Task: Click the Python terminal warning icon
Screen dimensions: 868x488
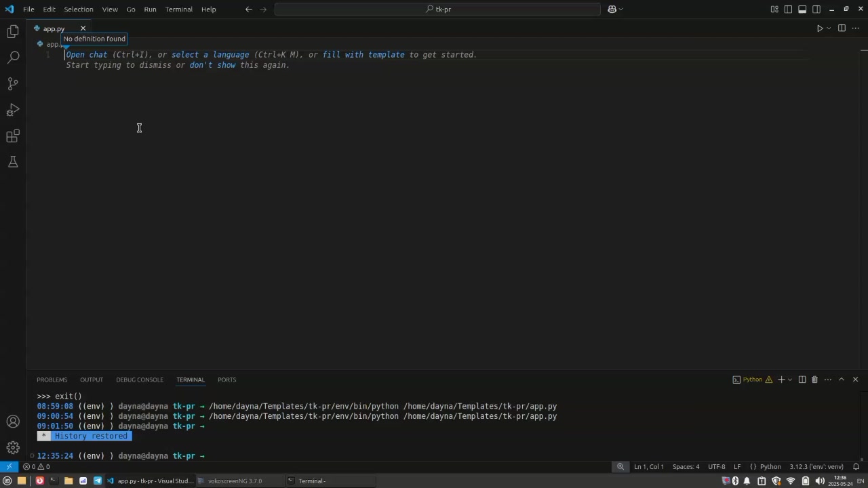Action: tap(769, 380)
